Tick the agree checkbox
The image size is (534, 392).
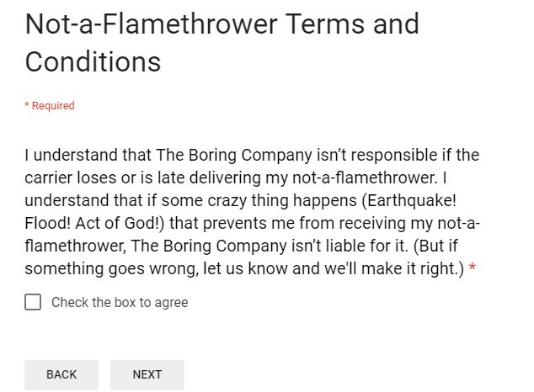click(x=33, y=302)
